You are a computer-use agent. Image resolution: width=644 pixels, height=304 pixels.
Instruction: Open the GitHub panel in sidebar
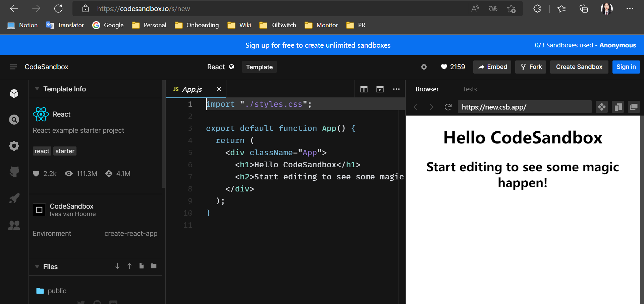point(14,172)
